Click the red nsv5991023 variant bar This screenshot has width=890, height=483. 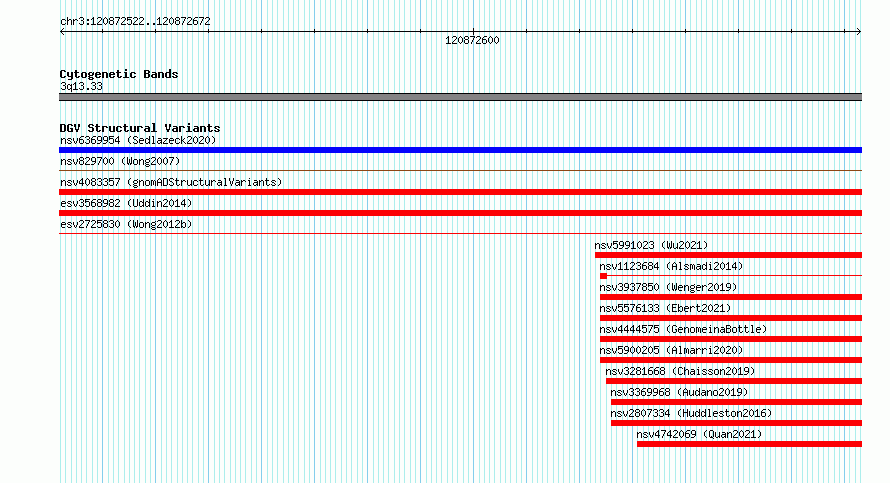(728, 255)
